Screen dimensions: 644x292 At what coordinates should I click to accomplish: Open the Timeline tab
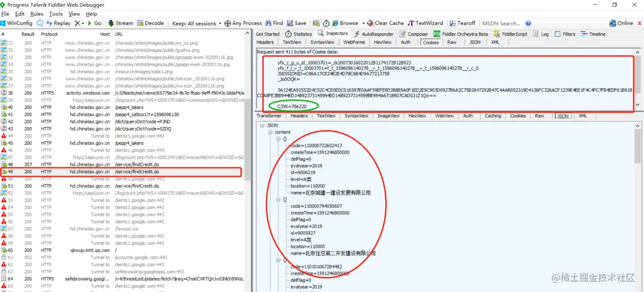[594, 34]
